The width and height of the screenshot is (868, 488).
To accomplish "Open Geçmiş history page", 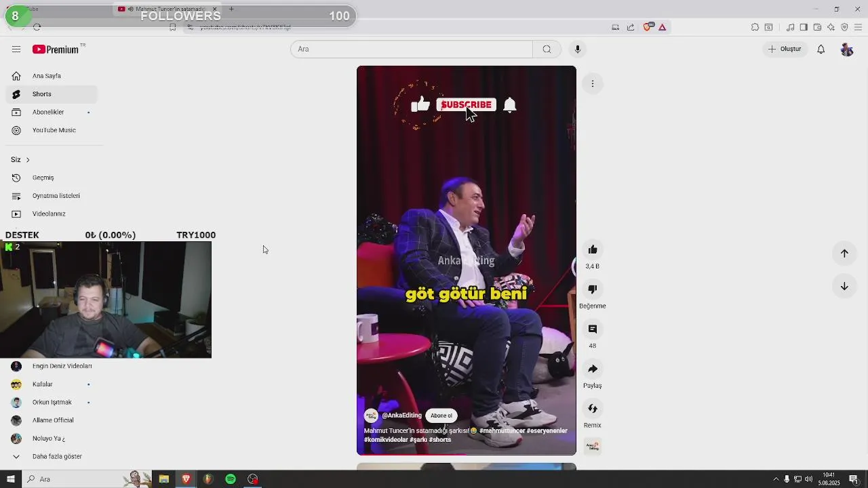I will coord(52,178).
